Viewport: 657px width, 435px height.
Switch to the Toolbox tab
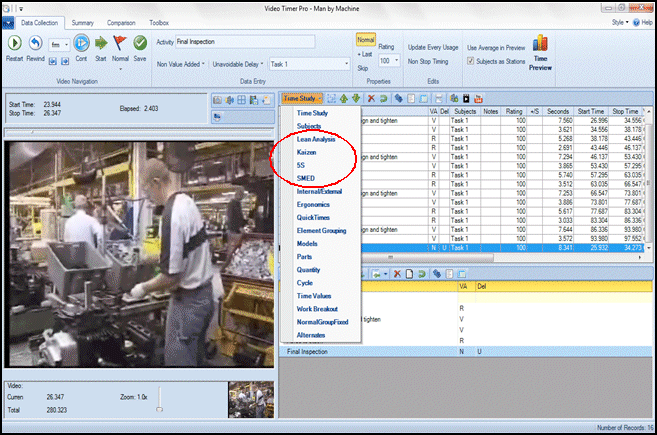(159, 23)
